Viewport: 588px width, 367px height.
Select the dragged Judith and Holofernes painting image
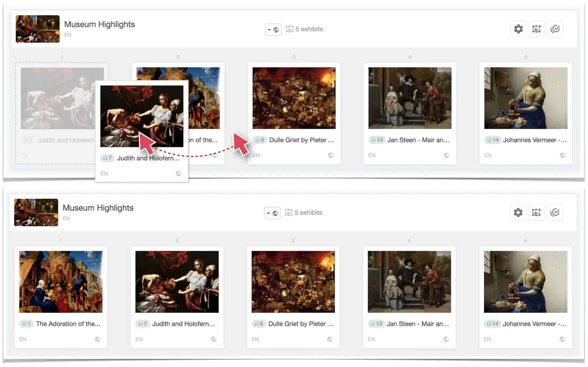pyautogui.click(x=142, y=116)
